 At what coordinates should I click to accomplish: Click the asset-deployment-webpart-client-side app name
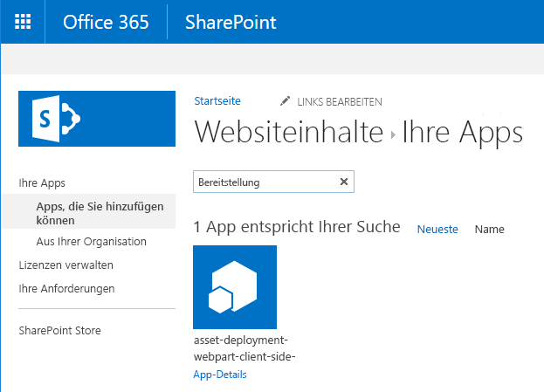click(244, 348)
